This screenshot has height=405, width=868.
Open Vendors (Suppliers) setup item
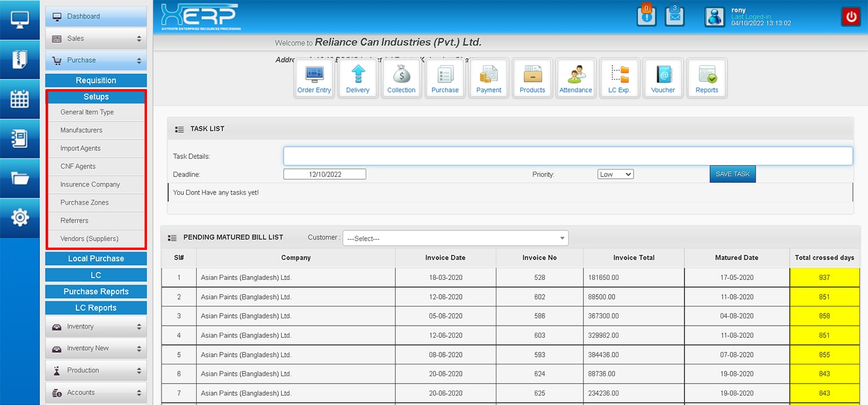tap(89, 239)
